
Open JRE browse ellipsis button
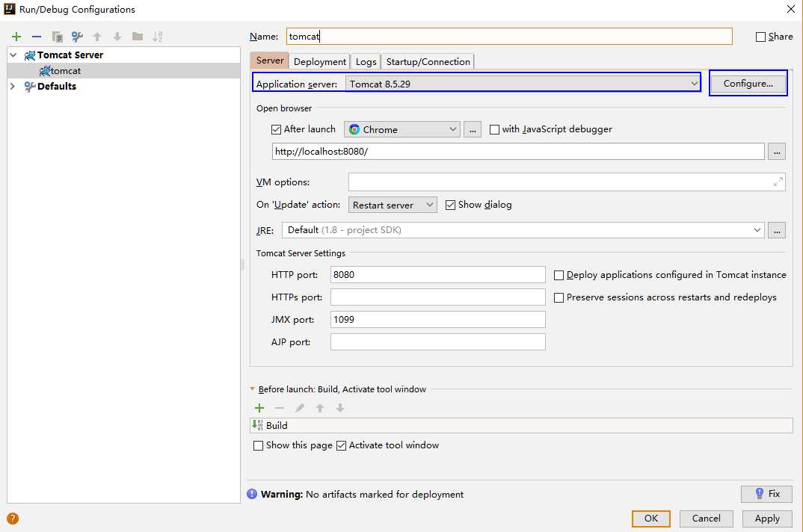coord(777,230)
